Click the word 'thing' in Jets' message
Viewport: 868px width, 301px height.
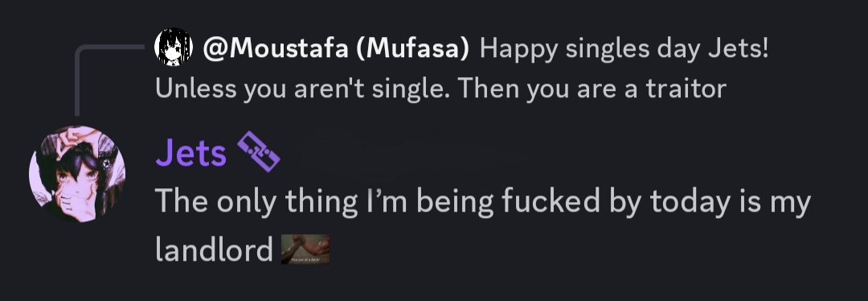pos(321,202)
